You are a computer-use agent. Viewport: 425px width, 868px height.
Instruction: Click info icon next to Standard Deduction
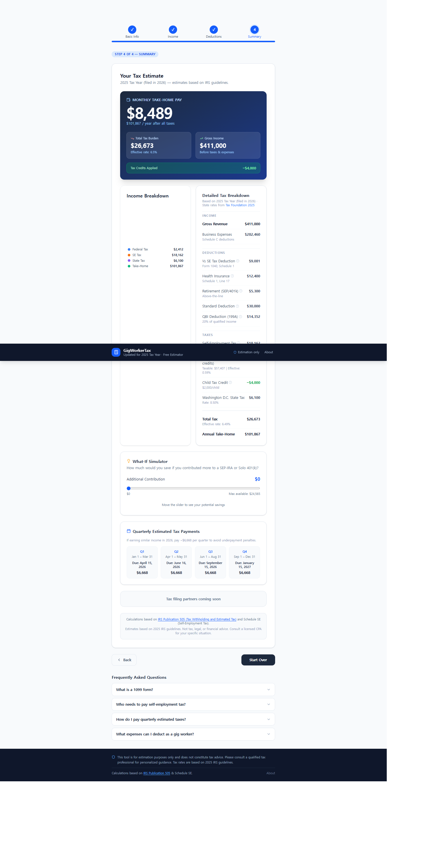[237, 306]
